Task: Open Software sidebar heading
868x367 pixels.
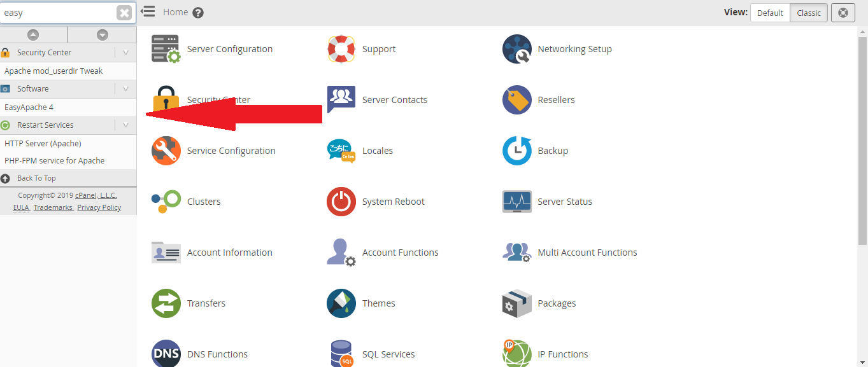Action: point(33,89)
